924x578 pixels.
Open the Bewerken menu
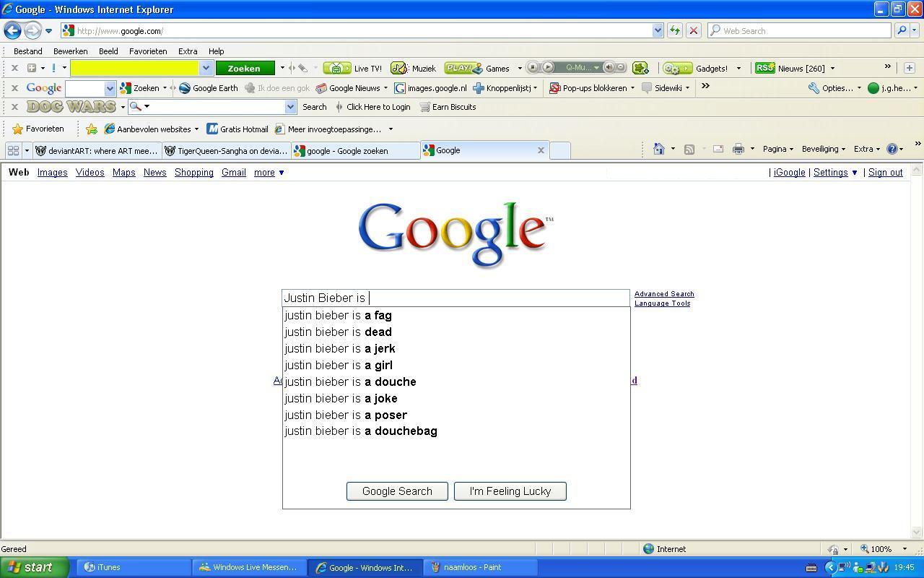coord(70,51)
